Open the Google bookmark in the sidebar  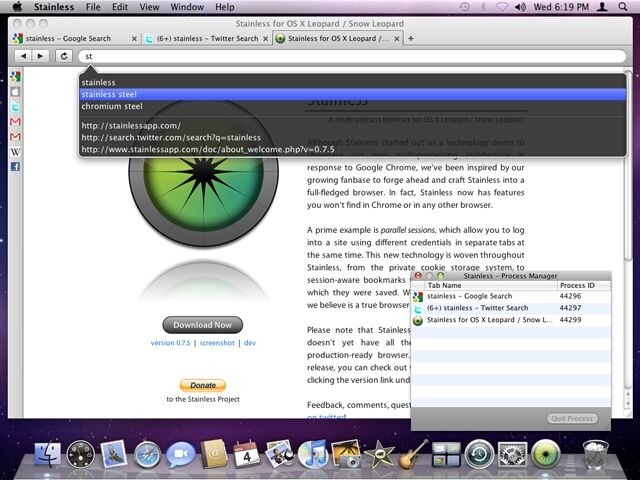(x=16, y=76)
